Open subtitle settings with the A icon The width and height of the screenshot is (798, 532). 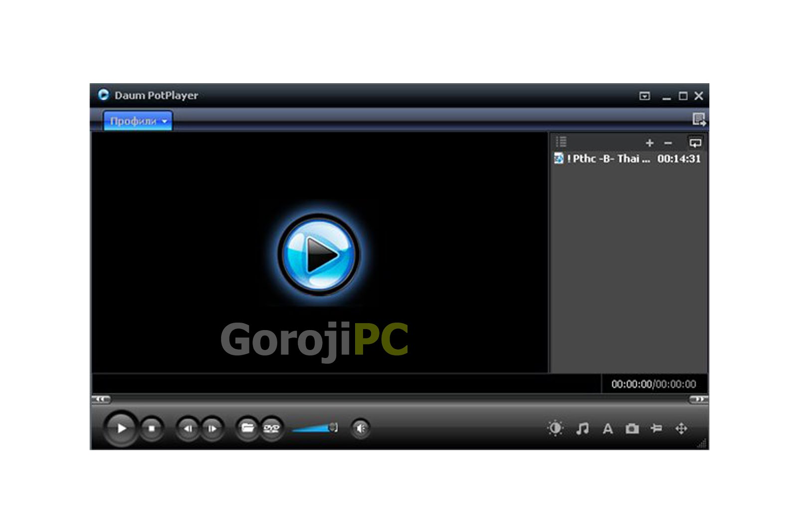click(607, 428)
